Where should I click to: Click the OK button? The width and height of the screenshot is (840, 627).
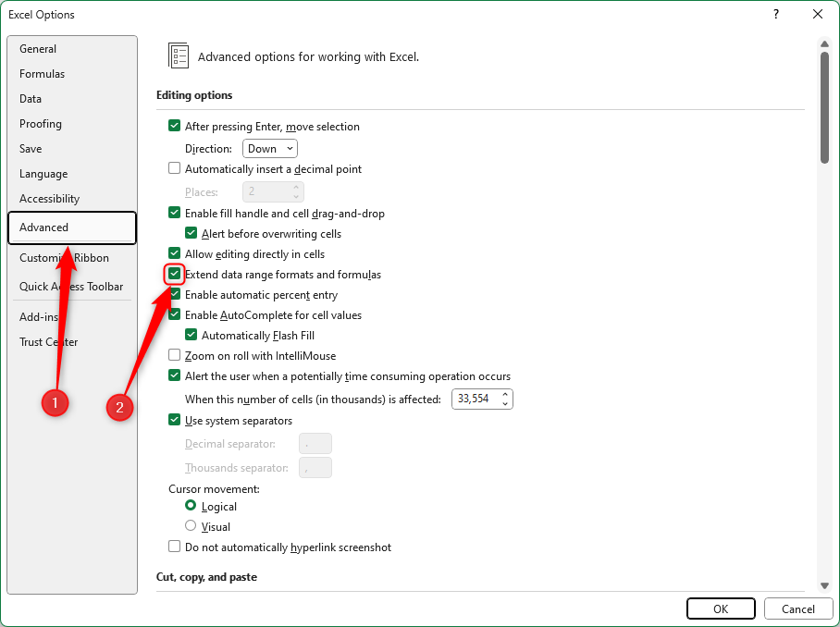point(721,609)
